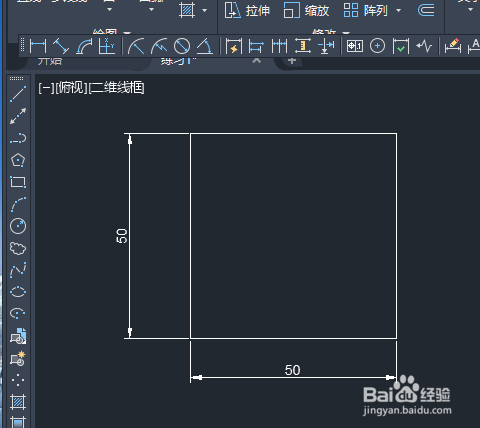Select the Linear dimension tool
Image resolution: width=480 pixels, height=428 pixels.
click(38, 46)
